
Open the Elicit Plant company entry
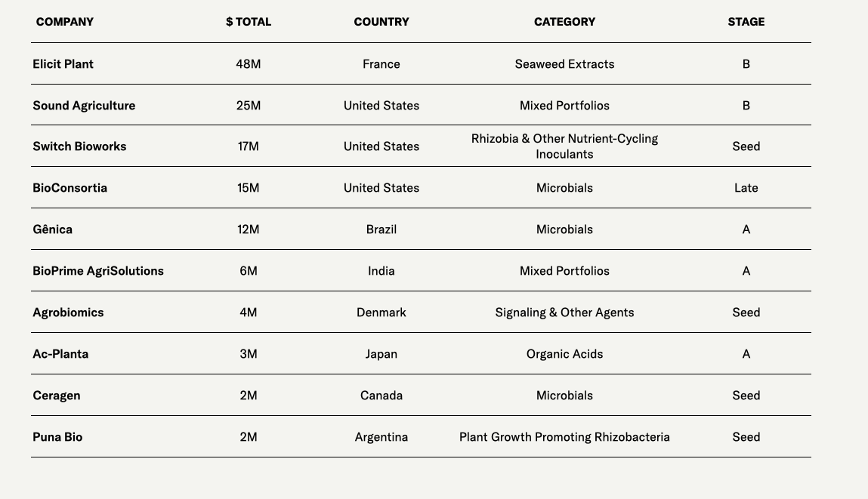click(x=63, y=64)
